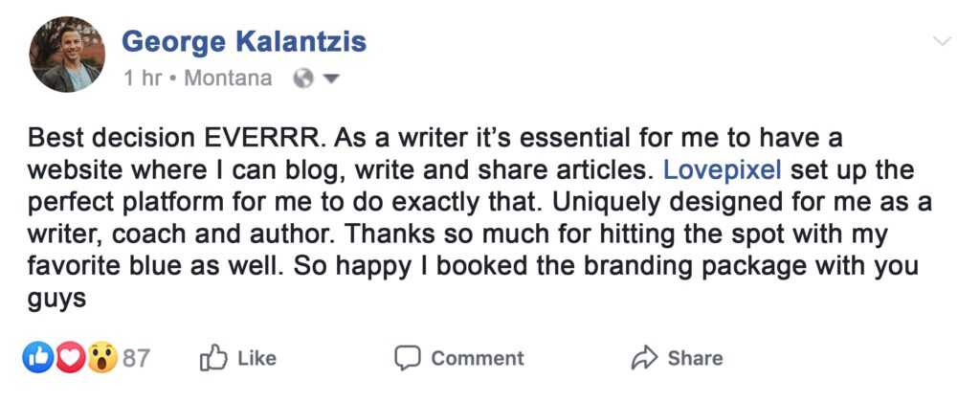Screen dimensions: 980x402
Task: Click the '1 hr' post timestamp
Action: [143, 78]
